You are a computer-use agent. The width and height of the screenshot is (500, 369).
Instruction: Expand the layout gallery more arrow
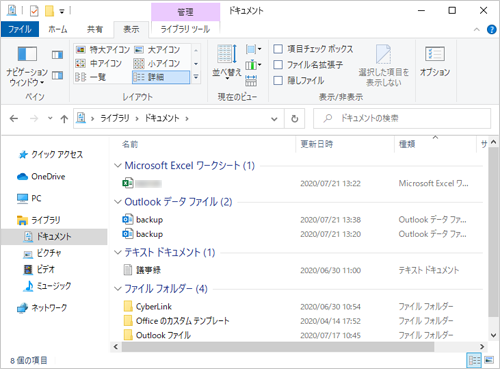pos(196,77)
